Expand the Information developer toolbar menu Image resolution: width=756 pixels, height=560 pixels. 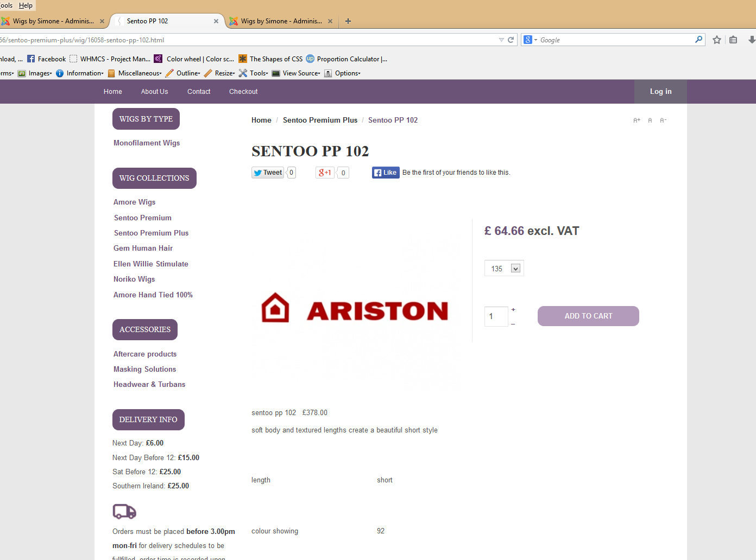point(79,73)
